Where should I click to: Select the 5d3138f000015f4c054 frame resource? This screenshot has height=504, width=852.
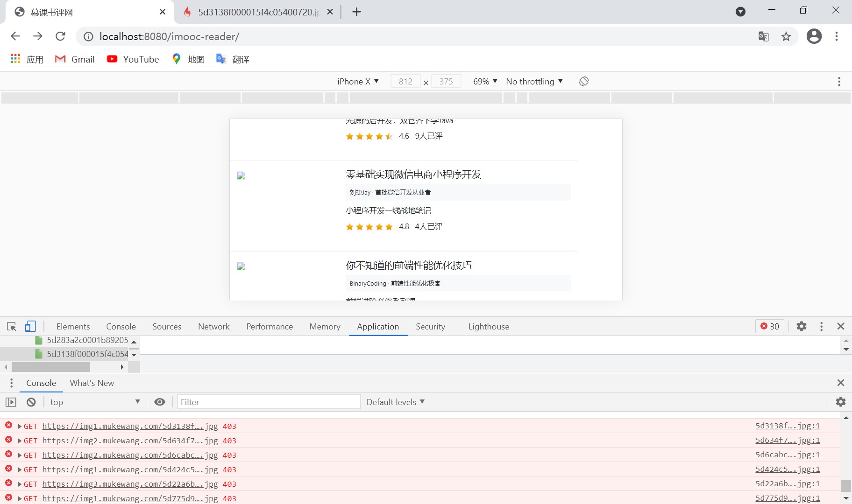click(82, 354)
